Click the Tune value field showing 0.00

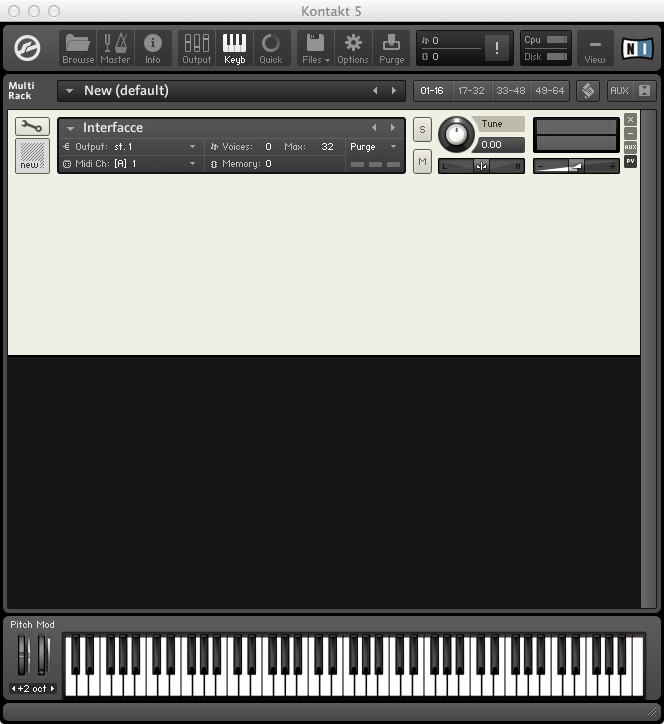click(x=501, y=145)
